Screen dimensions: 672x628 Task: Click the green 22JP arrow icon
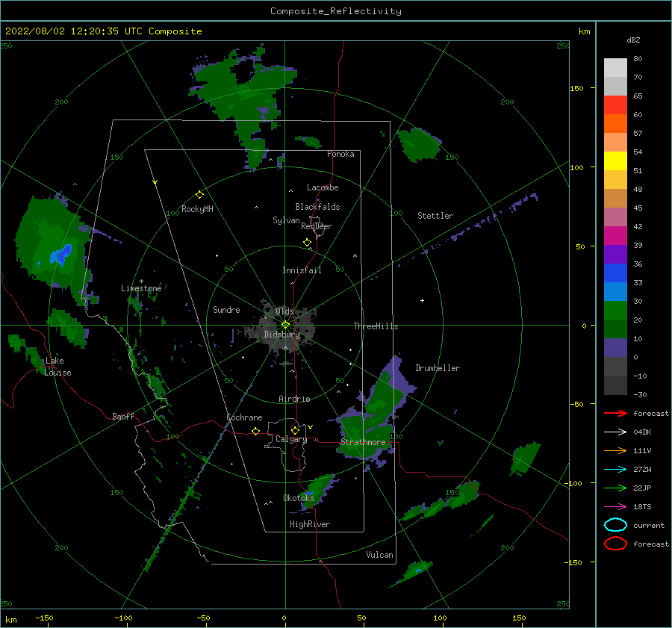point(615,488)
